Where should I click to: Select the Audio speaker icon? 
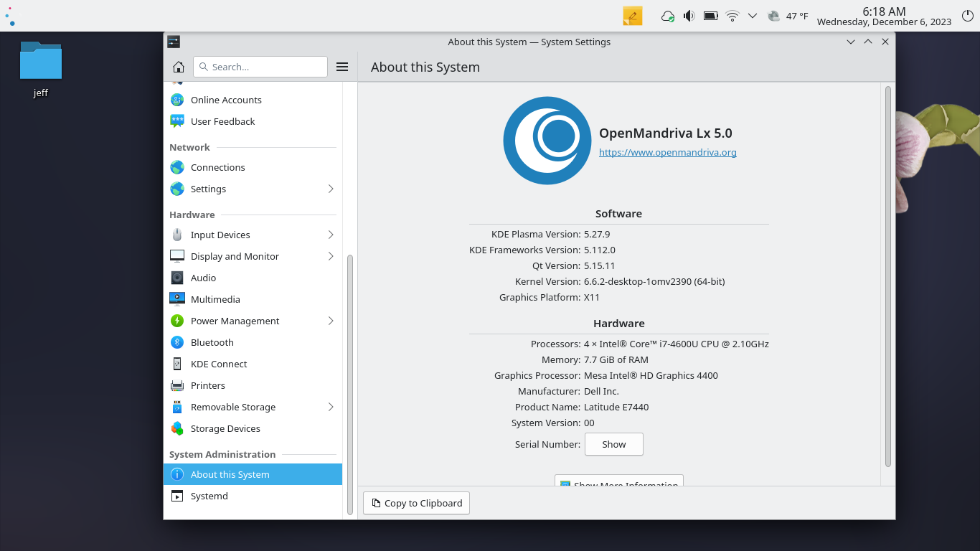pyautogui.click(x=177, y=278)
